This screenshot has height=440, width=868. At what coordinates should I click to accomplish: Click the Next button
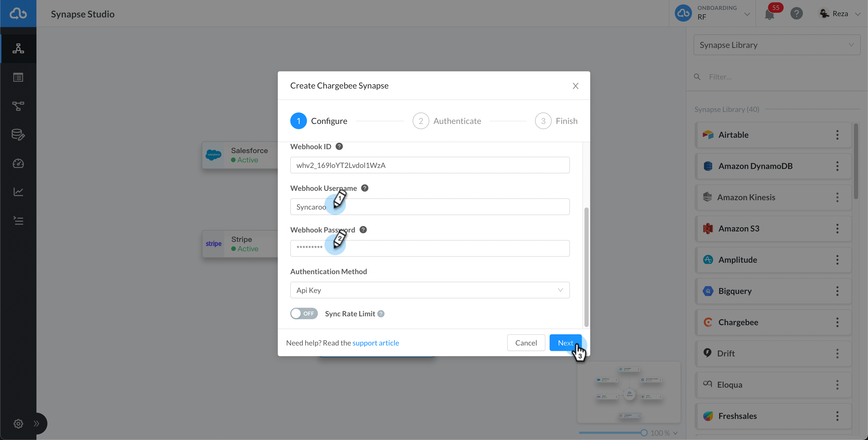click(565, 343)
